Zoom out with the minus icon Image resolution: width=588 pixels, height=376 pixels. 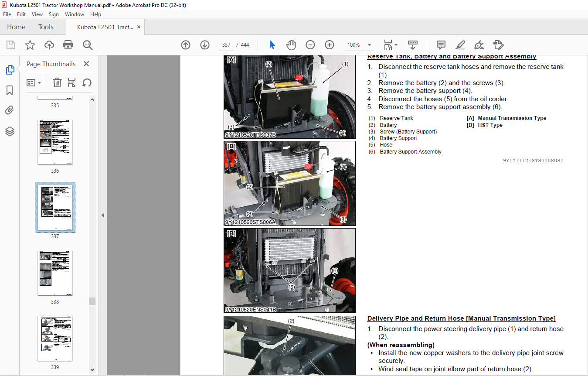pyautogui.click(x=310, y=45)
